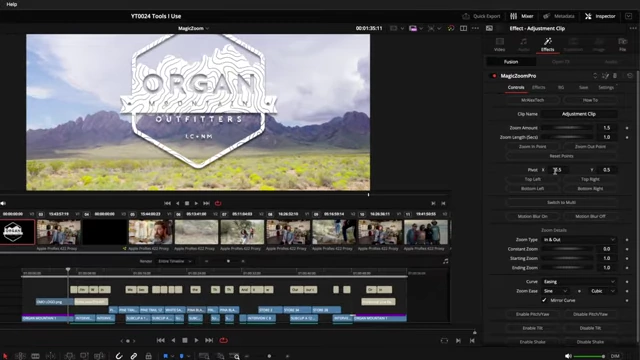Open the viewer three-dots options menu
The height and width of the screenshot is (360, 640).
coord(475,28)
